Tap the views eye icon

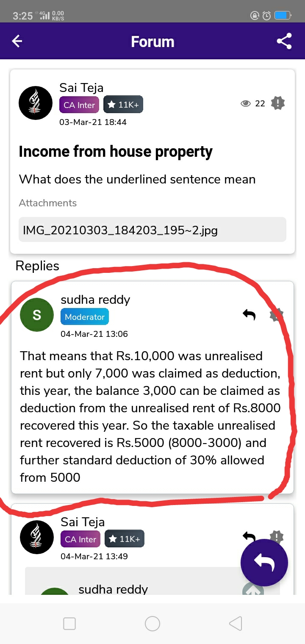click(246, 103)
